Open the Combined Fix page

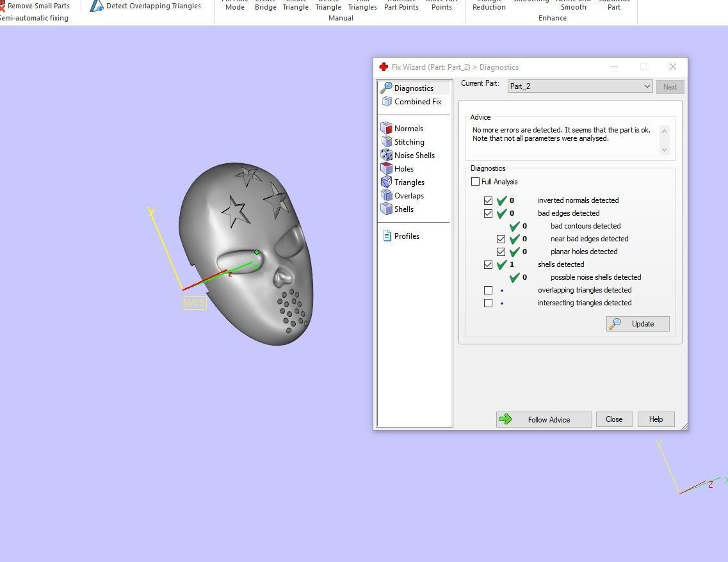[411, 101]
